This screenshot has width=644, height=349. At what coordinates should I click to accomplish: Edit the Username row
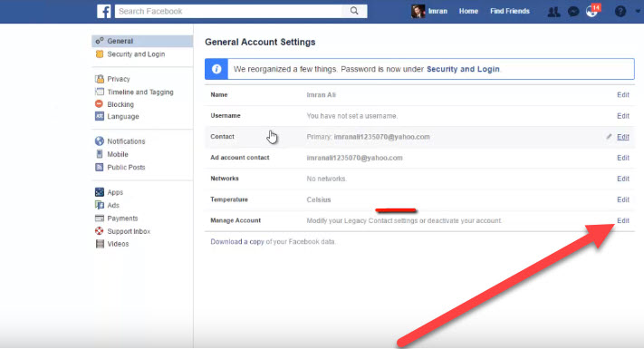[x=622, y=116]
